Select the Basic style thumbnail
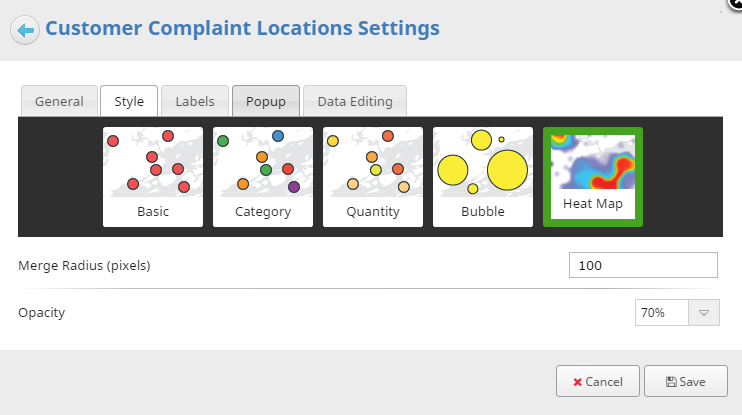The height and width of the screenshot is (415, 742). [153, 177]
